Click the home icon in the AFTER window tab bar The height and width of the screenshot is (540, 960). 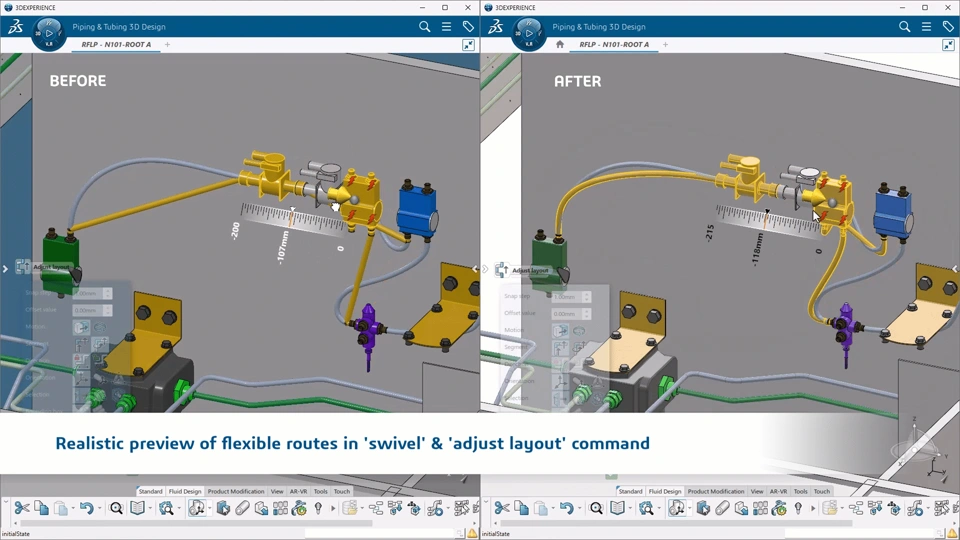pyautogui.click(x=560, y=44)
